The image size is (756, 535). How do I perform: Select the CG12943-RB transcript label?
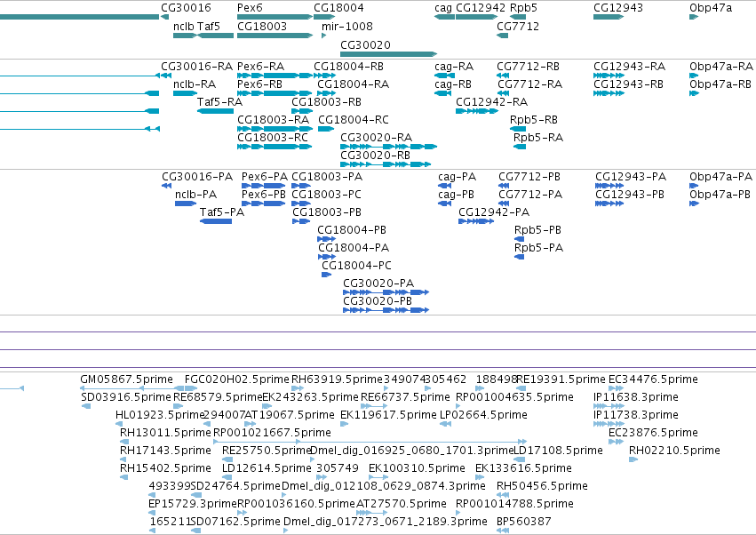[x=628, y=84]
